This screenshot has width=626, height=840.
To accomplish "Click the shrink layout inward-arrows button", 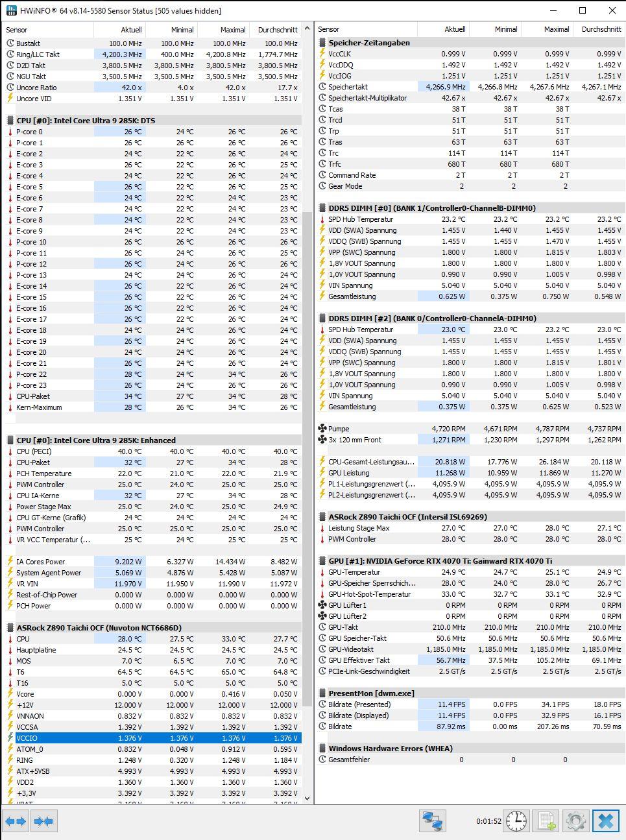I will coord(43,821).
